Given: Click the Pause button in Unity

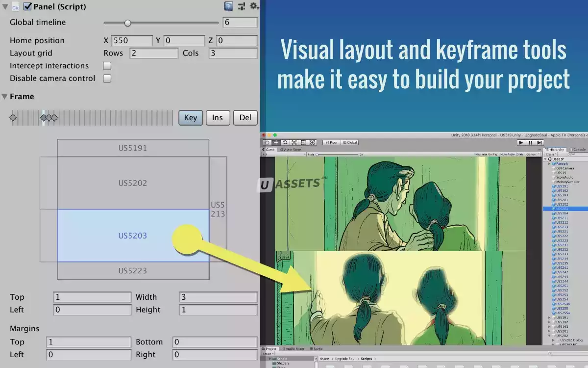Looking at the screenshot, I should (x=531, y=143).
